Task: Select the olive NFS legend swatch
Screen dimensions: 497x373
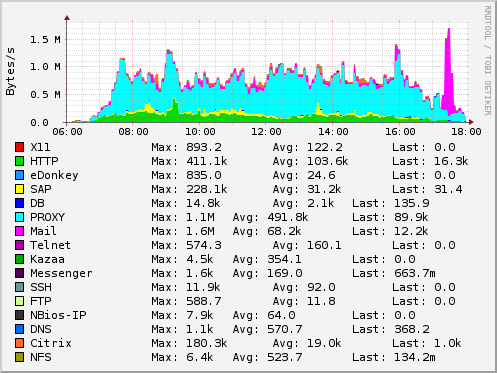Action: [19, 357]
